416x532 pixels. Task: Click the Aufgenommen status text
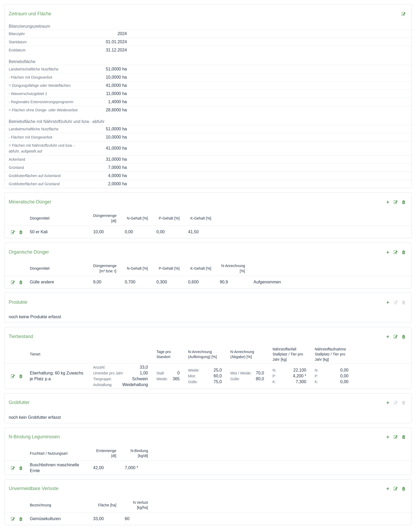pos(267,282)
